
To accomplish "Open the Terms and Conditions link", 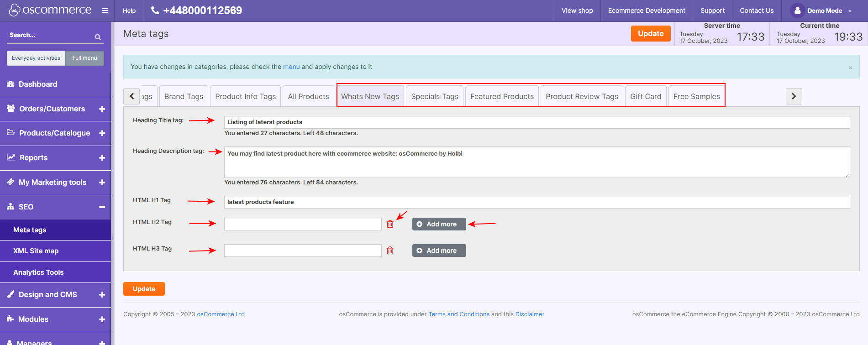I will click(459, 314).
